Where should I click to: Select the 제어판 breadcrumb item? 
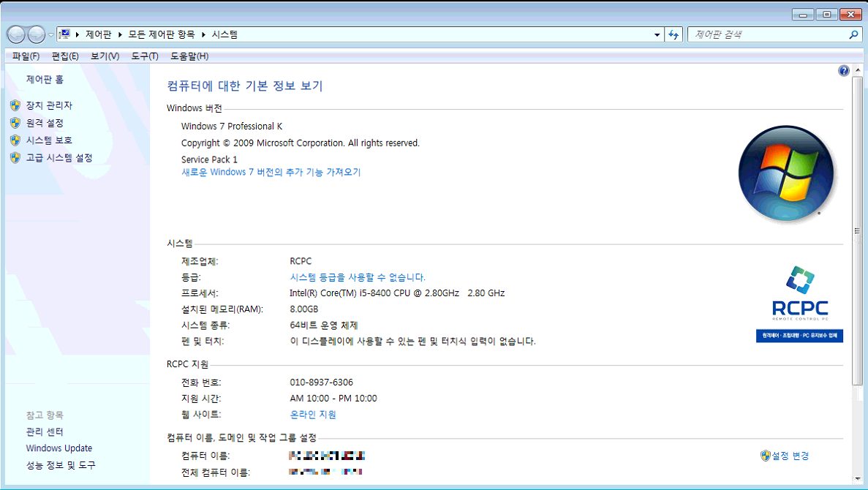pyautogui.click(x=99, y=34)
